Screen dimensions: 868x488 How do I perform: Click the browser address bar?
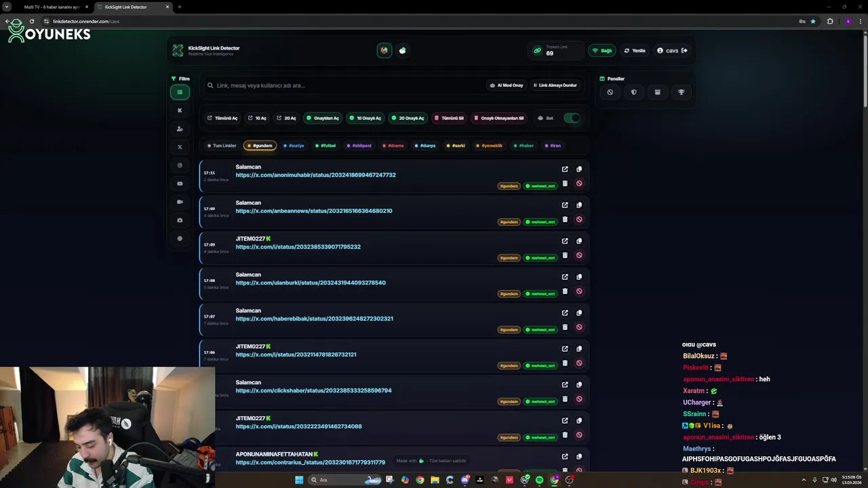pos(420,21)
